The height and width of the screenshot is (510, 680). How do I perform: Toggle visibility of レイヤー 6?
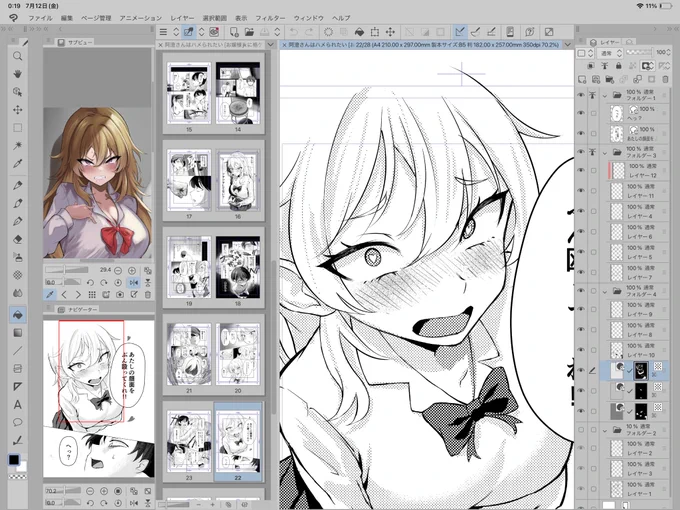tap(581, 232)
